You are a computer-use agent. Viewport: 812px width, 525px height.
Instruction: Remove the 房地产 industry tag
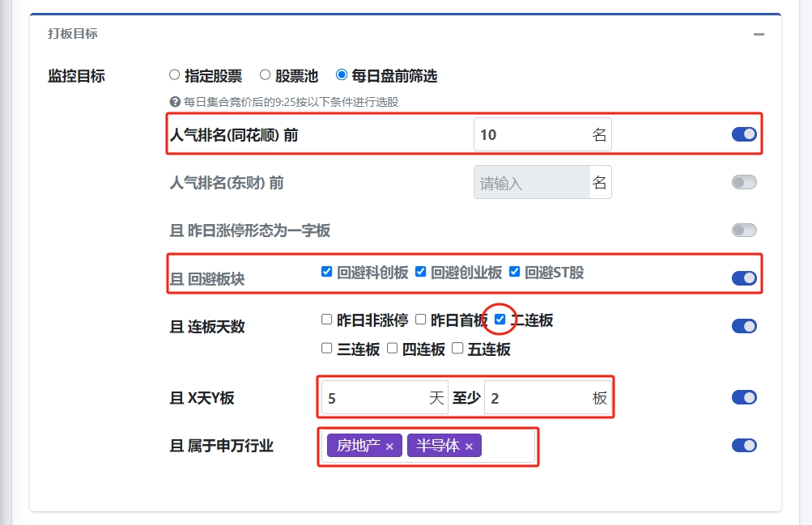coord(389,447)
